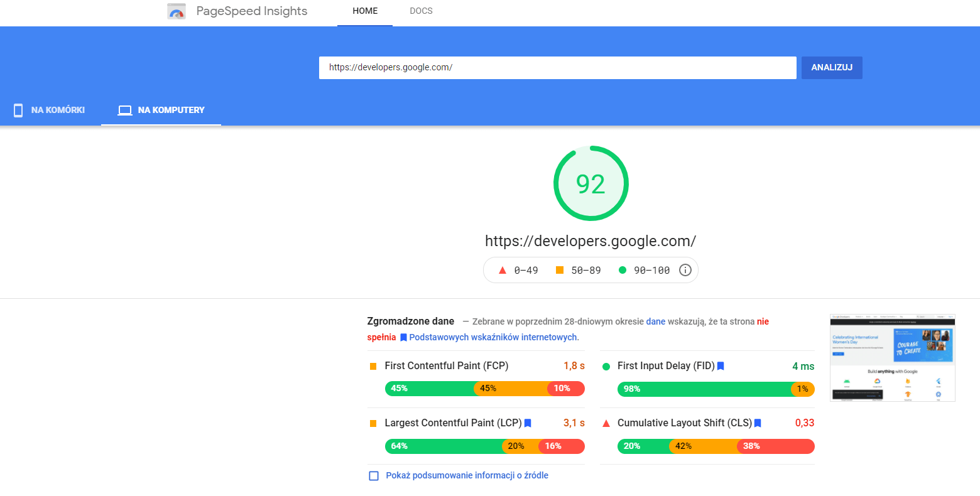Enable Pokaż podsumowanie informacji o źródle checkbox
The image size is (980, 496).
coord(374,476)
